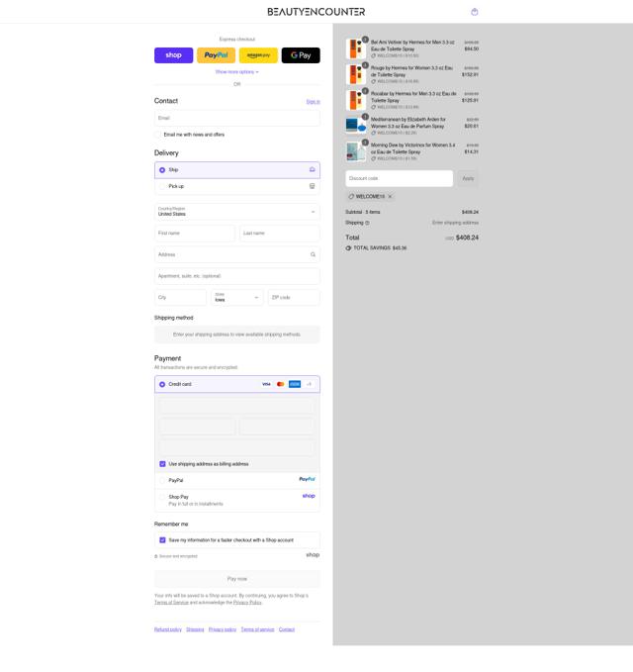This screenshot has width=633, height=672.
Task: Click the Shipping info question icon
Action: 368,223
